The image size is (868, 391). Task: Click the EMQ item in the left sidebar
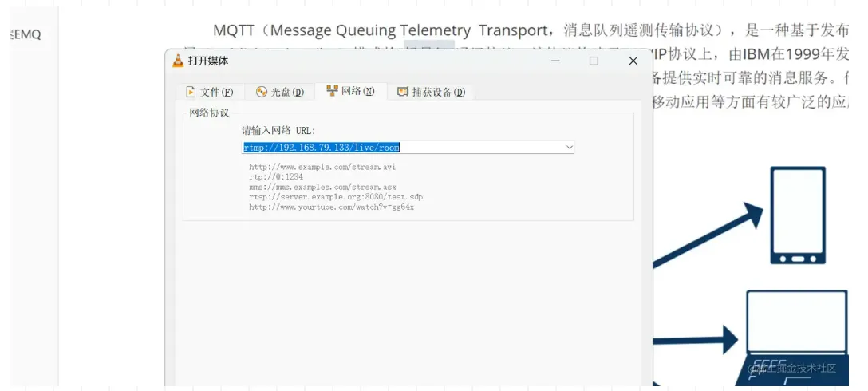click(x=26, y=35)
